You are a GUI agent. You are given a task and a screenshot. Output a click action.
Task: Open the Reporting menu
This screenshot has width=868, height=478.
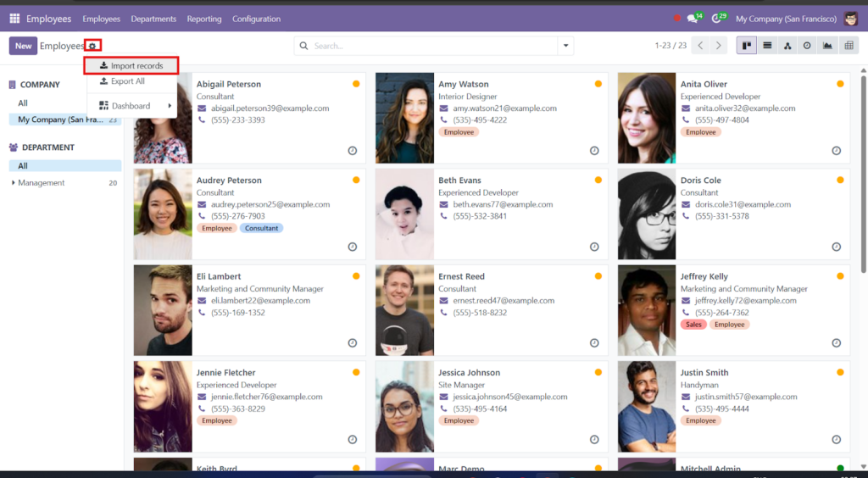(203, 19)
